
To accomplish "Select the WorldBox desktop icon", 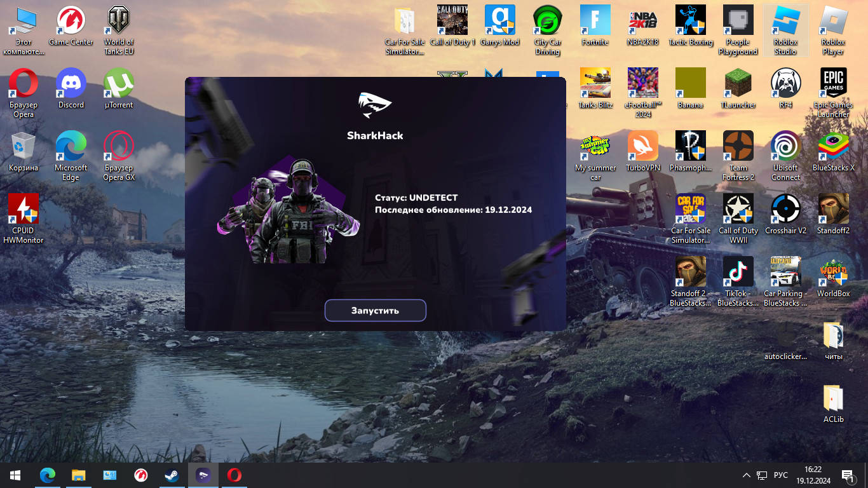I will pyautogui.click(x=834, y=277).
